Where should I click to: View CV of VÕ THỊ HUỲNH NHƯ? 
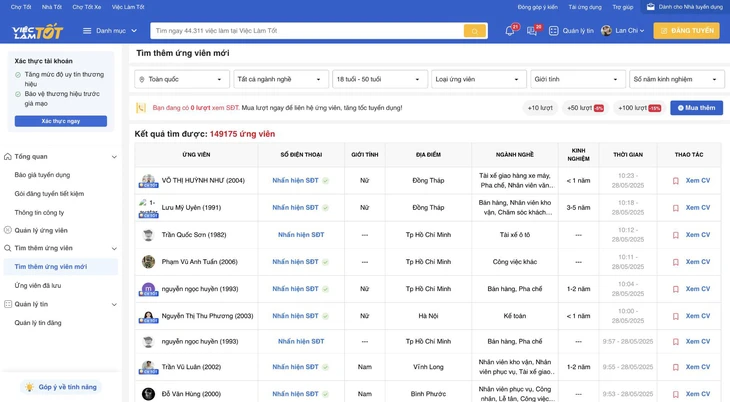697,181
